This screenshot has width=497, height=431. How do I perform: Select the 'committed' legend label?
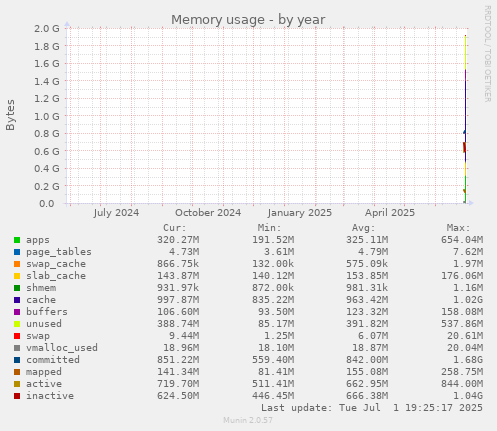[53, 360]
